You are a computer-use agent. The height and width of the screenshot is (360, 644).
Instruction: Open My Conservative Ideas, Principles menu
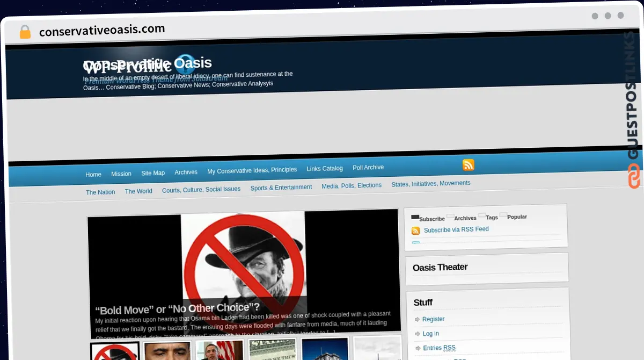(252, 170)
